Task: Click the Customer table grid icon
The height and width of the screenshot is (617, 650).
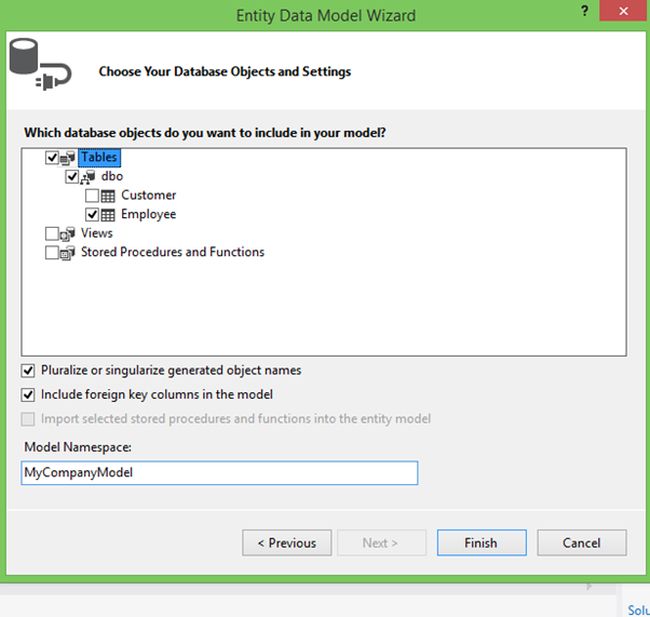Action: (x=108, y=196)
